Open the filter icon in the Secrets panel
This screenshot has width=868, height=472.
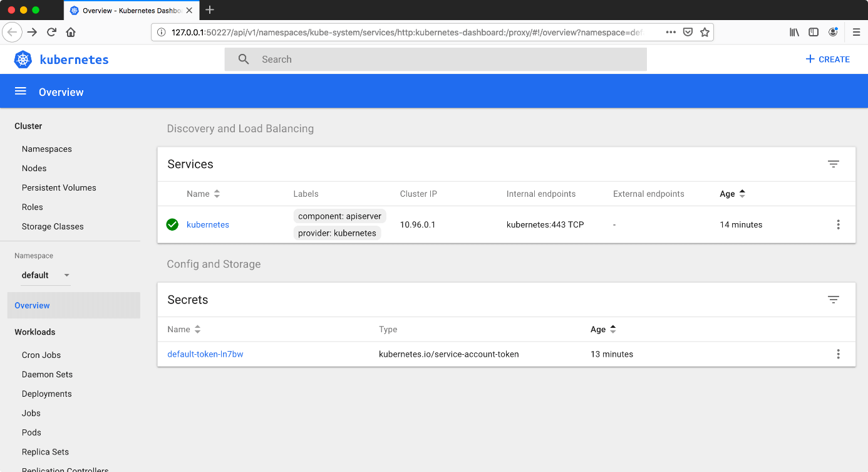coord(833,300)
